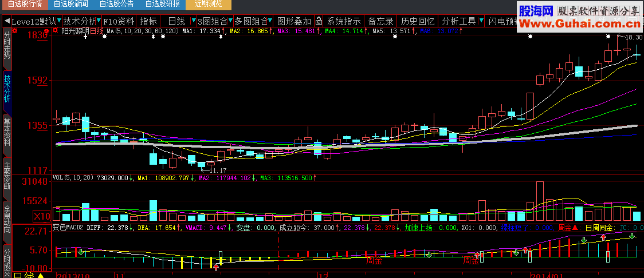Click the 1355 price axis label
This screenshot has height=278, width=644.
click(37, 125)
